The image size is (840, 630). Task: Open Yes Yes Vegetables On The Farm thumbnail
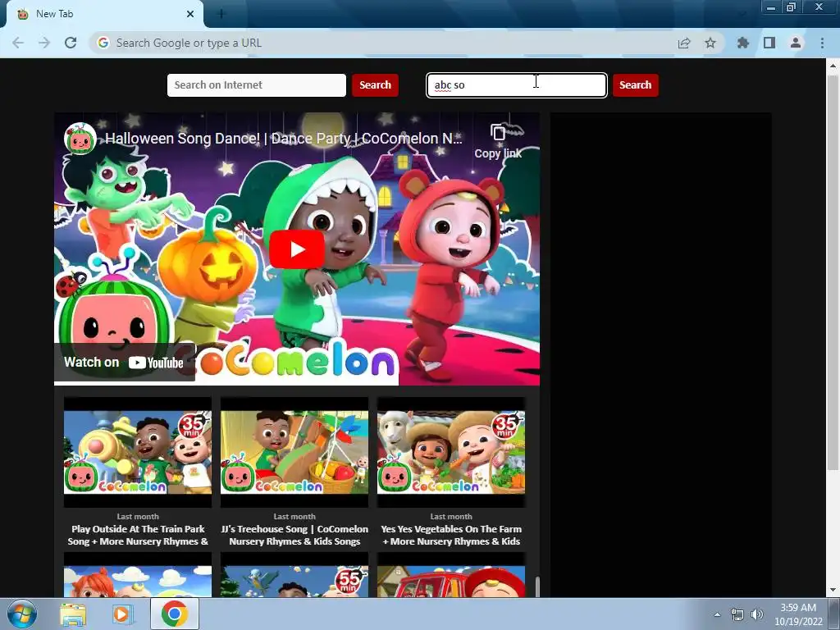[x=451, y=452]
